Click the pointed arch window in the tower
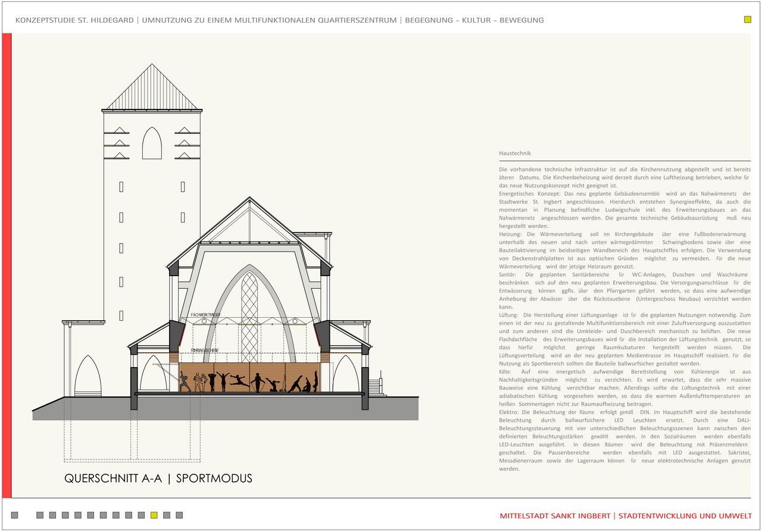The height and width of the screenshot is (532, 762). 152,143
